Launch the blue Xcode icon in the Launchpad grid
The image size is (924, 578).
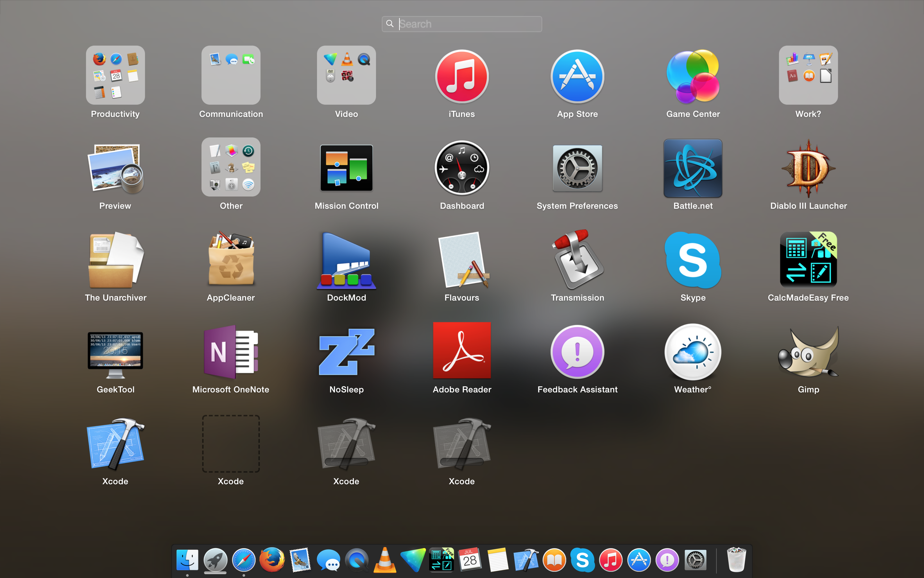pos(115,444)
